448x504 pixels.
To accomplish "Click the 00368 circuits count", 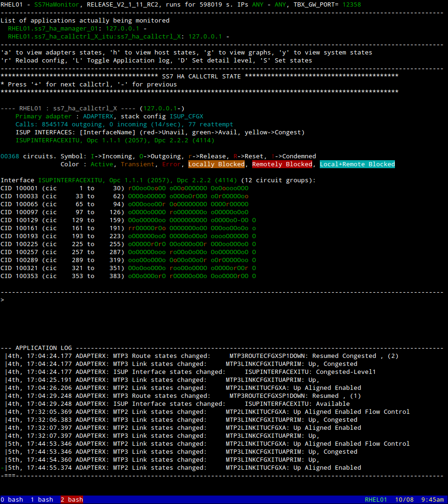I will (10, 156).
